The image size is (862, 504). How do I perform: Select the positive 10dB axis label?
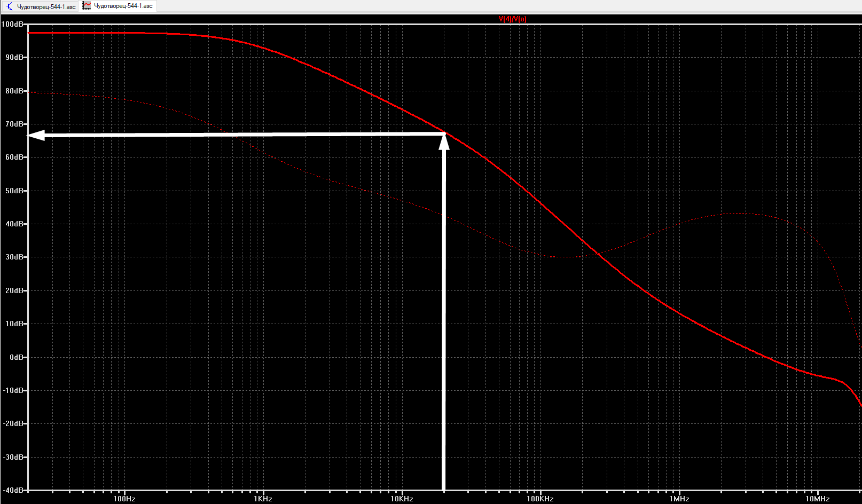click(14, 324)
